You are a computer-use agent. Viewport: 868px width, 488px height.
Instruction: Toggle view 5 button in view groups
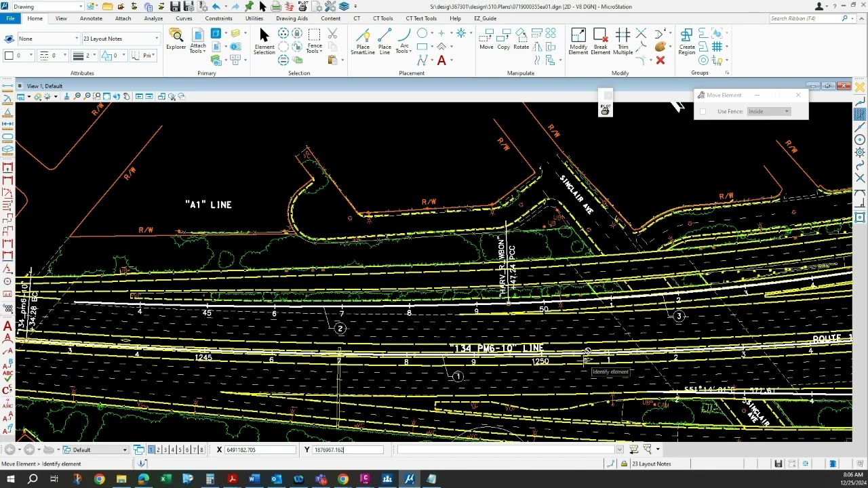tap(180, 450)
